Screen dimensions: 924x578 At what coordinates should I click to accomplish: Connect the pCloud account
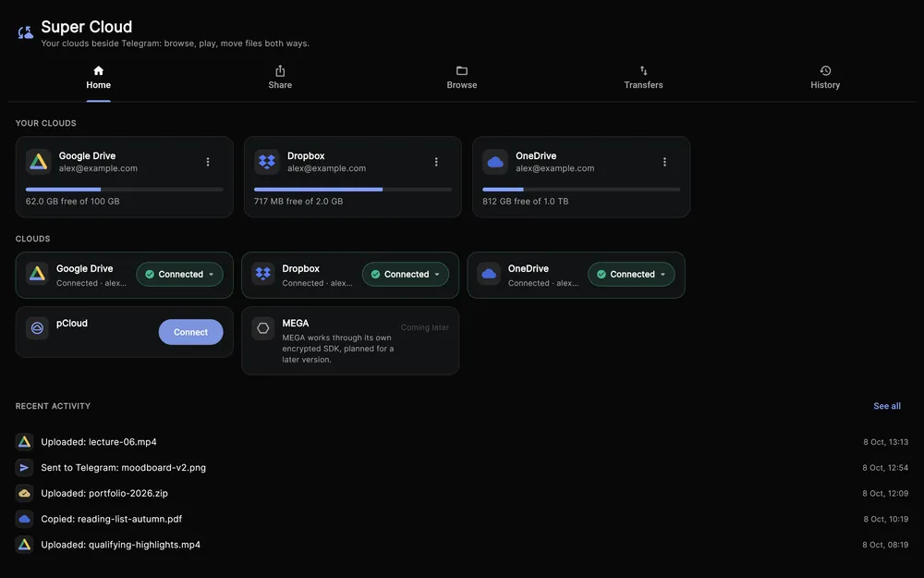click(x=191, y=332)
